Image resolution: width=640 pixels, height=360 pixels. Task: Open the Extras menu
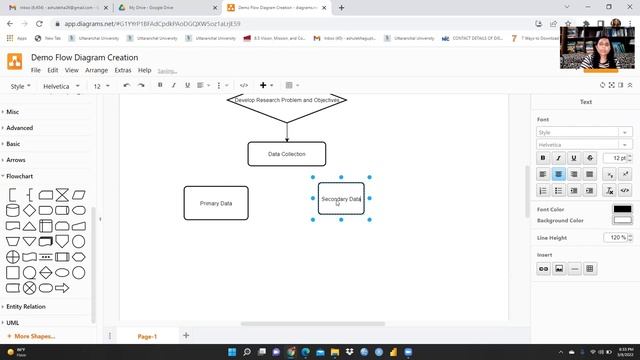point(123,70)
